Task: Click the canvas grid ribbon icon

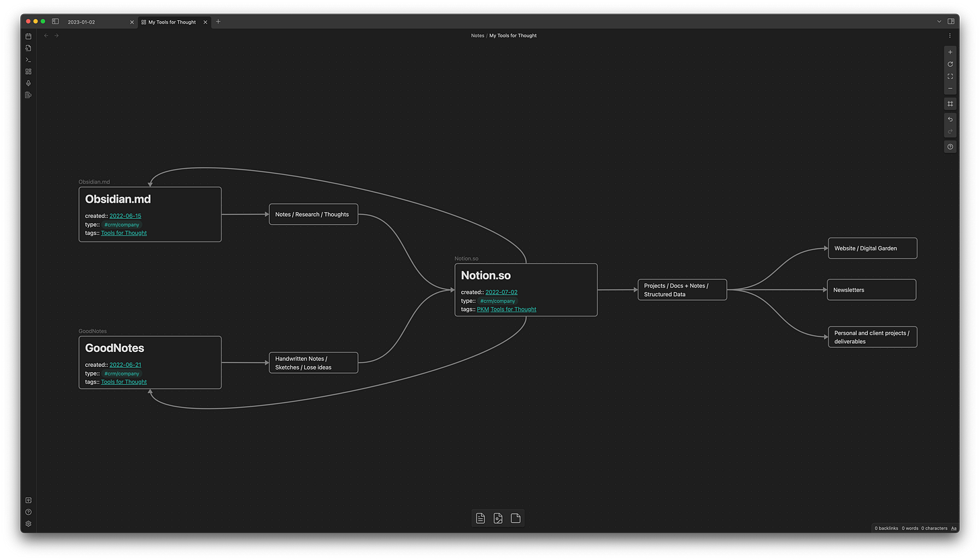Action: [x=28, y=71]
